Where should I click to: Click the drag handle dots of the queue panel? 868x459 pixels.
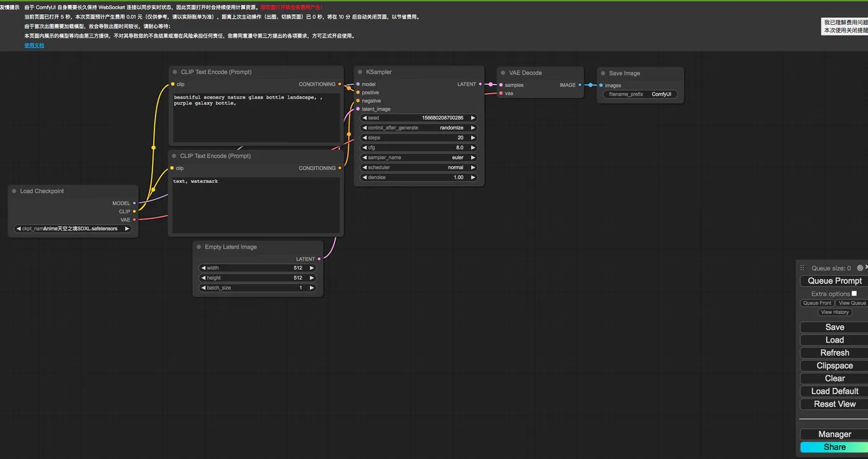[802, 268]
